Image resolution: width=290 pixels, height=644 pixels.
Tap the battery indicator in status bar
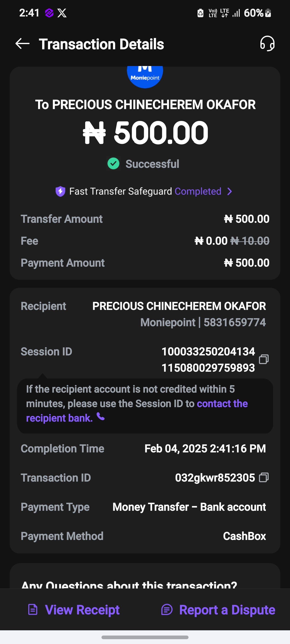[268, 13]
